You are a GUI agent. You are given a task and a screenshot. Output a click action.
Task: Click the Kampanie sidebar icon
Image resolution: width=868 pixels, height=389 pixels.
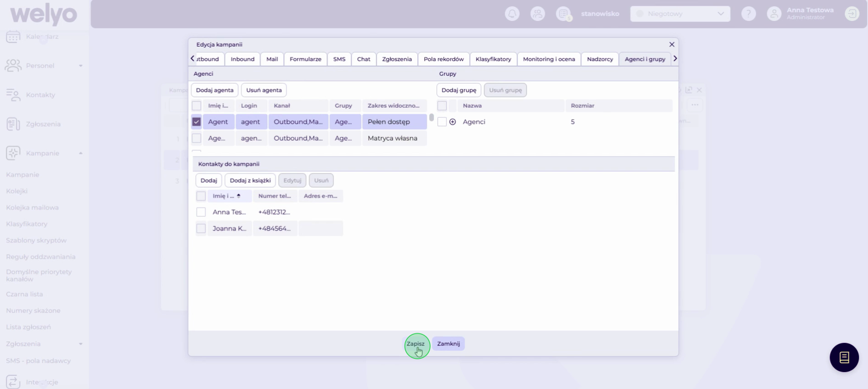click(13, 153)
